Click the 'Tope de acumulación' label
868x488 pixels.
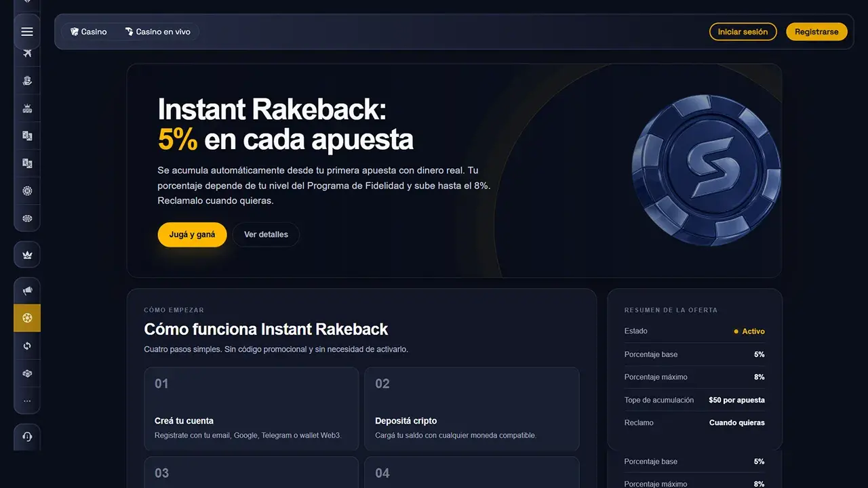[x=659, y=400]
